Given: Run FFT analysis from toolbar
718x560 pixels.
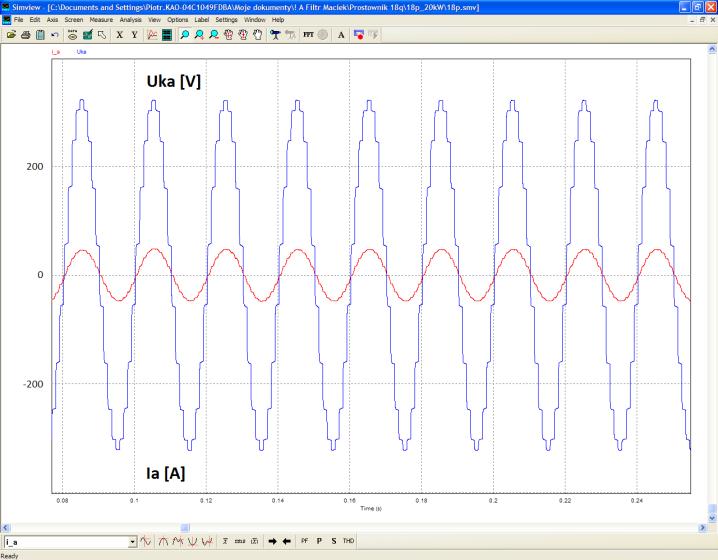Looking at the screenshot, I should [308, 34].
